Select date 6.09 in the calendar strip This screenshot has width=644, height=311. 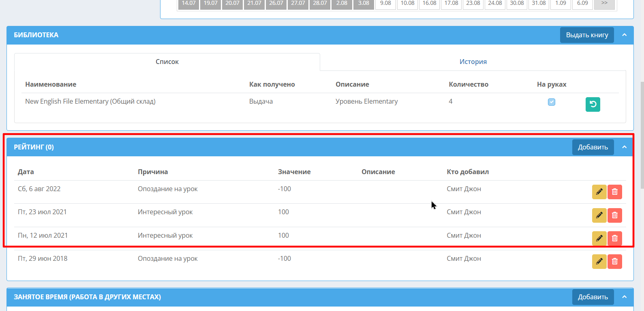pos(583,4)
